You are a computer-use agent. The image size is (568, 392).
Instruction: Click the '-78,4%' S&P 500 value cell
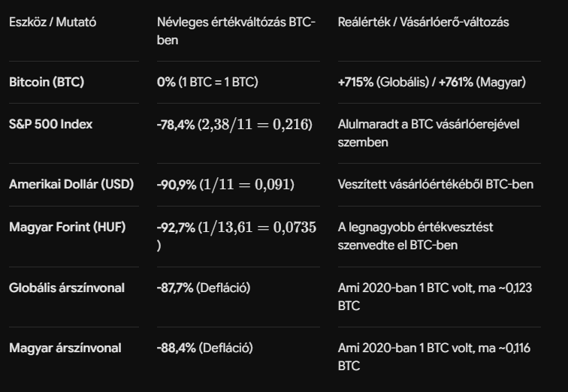234,125
